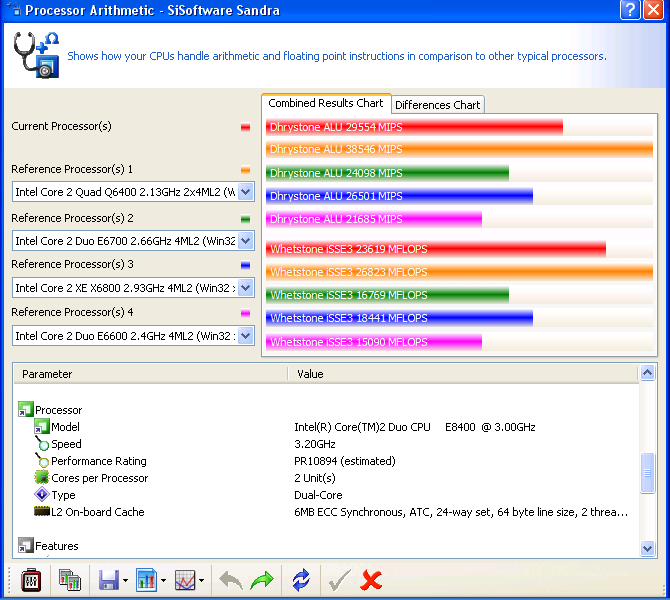The image size is (670, 600).
Task: Click magenta Whetstone iSSE3 15090 MFLOPS bar
Action: pos(374,342)
